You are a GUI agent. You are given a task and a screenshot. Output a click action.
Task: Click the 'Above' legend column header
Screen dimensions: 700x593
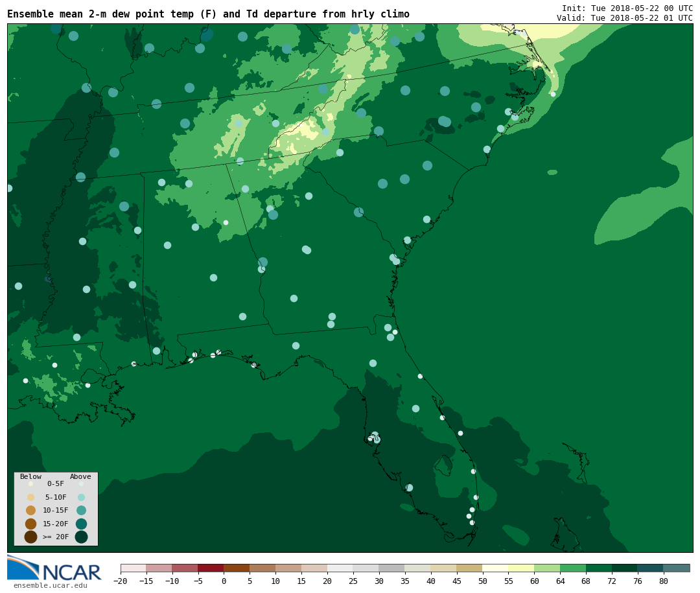(80, 477)
